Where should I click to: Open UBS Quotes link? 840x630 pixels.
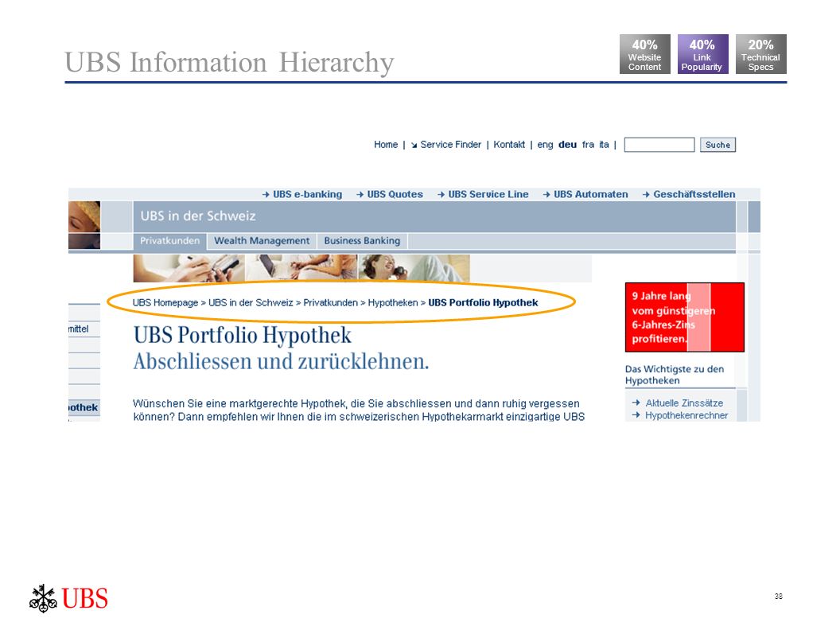click(x=395, y=194)
